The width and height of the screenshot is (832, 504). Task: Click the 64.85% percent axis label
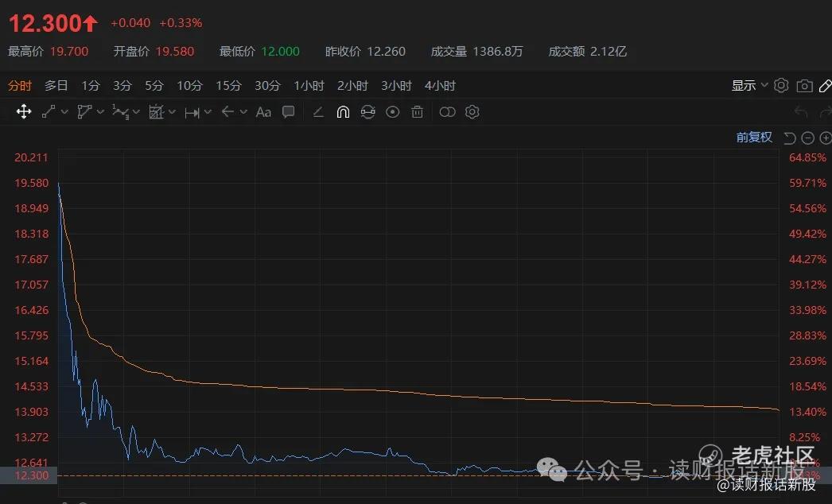(807, 157)
